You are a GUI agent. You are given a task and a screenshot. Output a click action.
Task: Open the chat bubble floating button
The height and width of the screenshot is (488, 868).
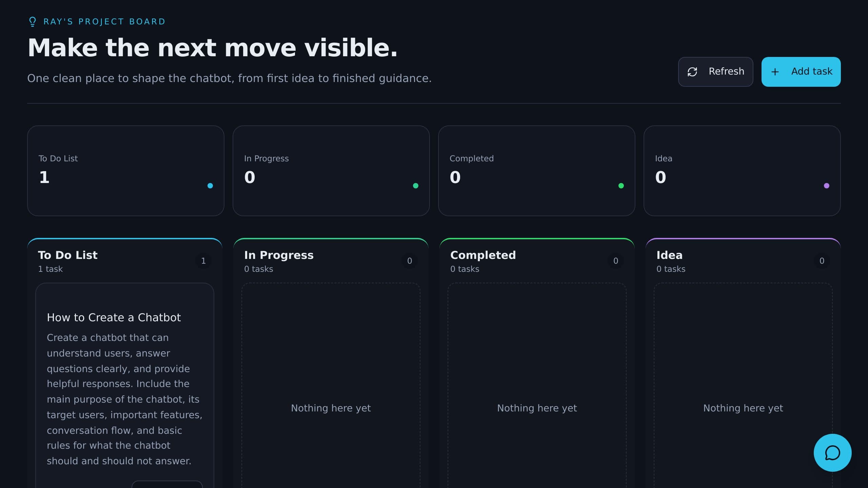(832, 452)
